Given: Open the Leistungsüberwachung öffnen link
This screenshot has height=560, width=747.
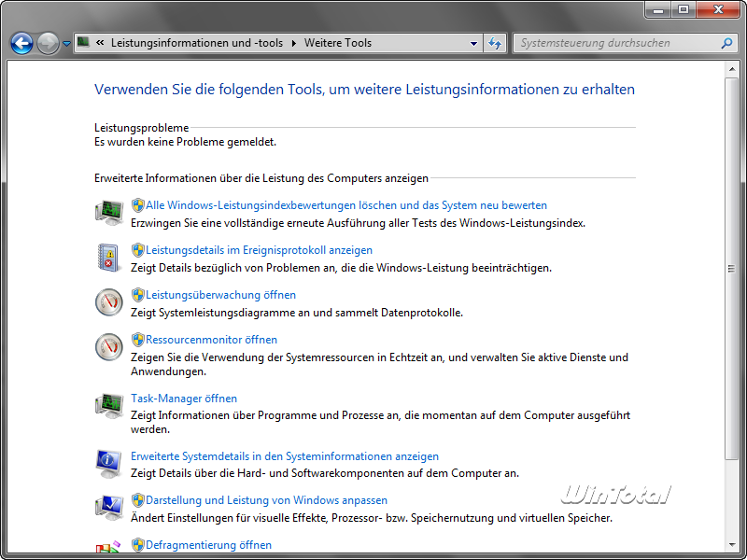Looking at the screenshot, I should [x=220, y=295].
